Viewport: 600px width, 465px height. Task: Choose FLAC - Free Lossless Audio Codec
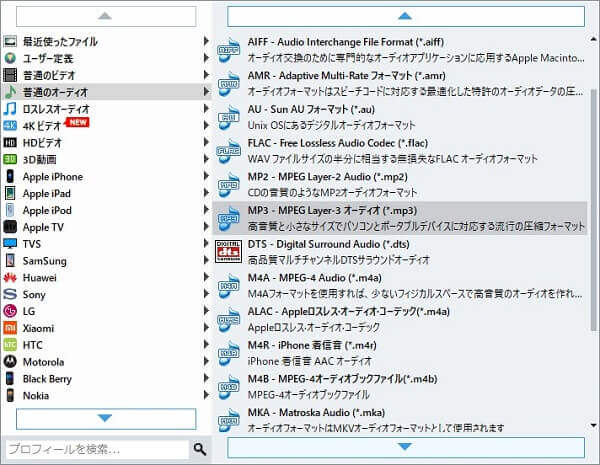click(400, 151)
